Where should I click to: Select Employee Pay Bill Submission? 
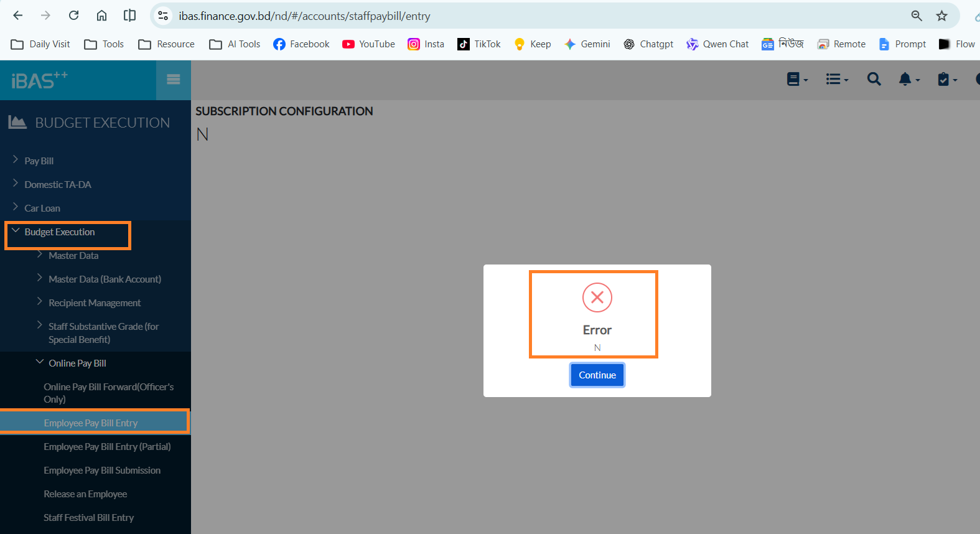pyautogui.click(x=102, y=471)
